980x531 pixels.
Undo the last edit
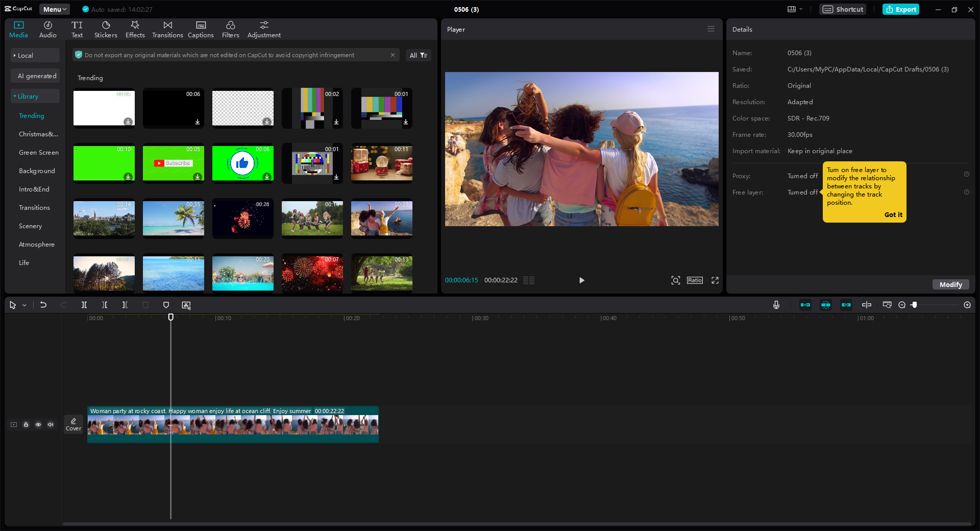43,305
